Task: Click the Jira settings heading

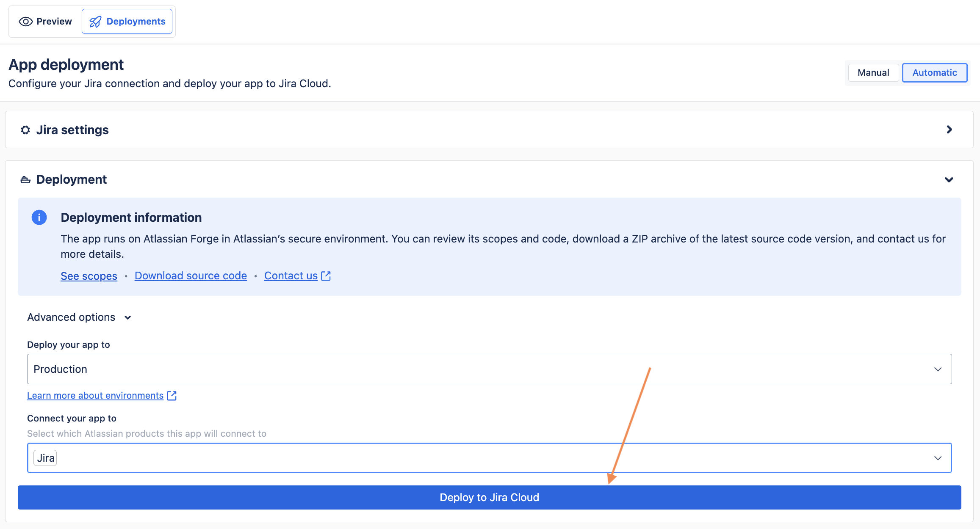Action: [x=72, y=130]
